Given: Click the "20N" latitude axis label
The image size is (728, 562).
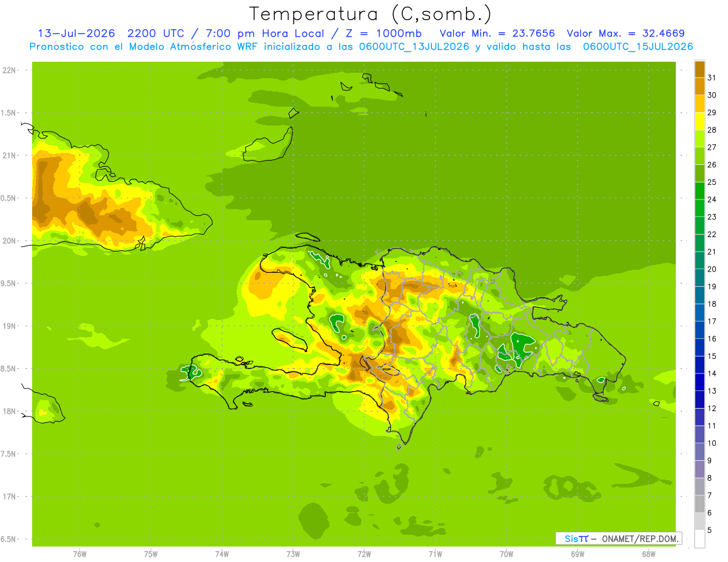Looking at the screenshot, I should tap(10, 241).
